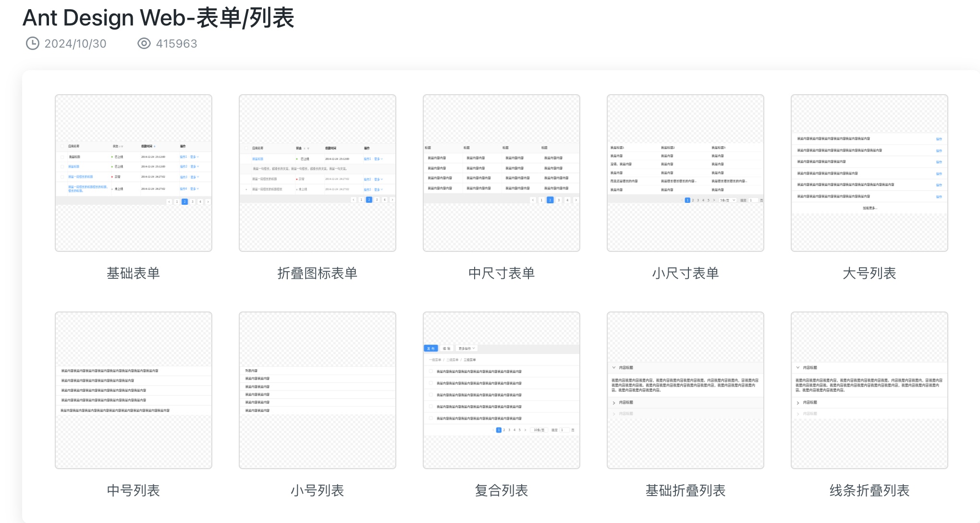Click the blue 发布 button in 复合列表 preview

pyautogui.click(x=431, y=349)
